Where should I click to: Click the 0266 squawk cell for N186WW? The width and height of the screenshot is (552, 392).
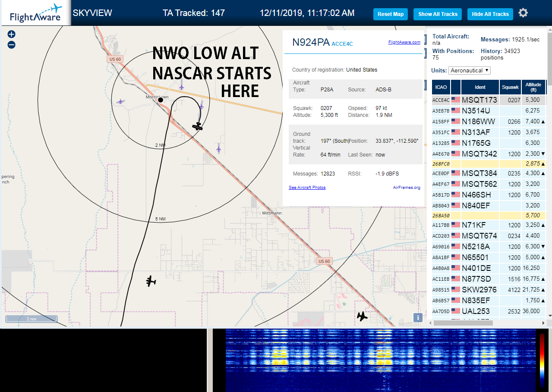(x=510, y=122)
